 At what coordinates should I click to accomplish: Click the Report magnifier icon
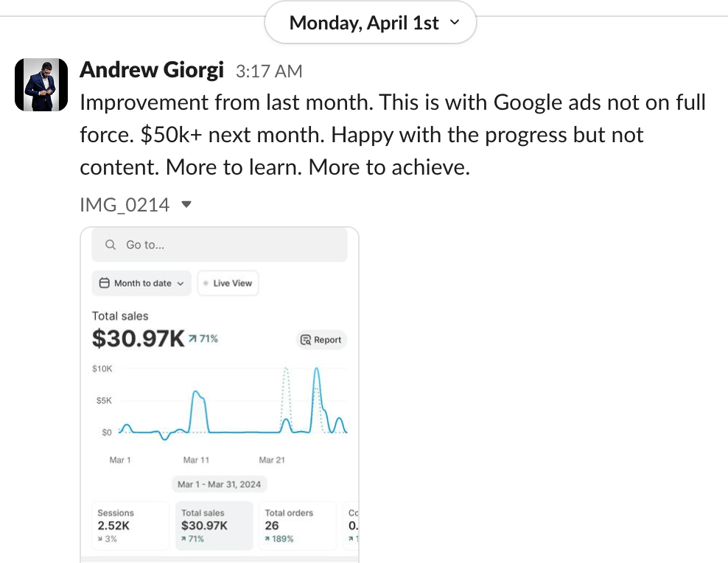point(306,340)
